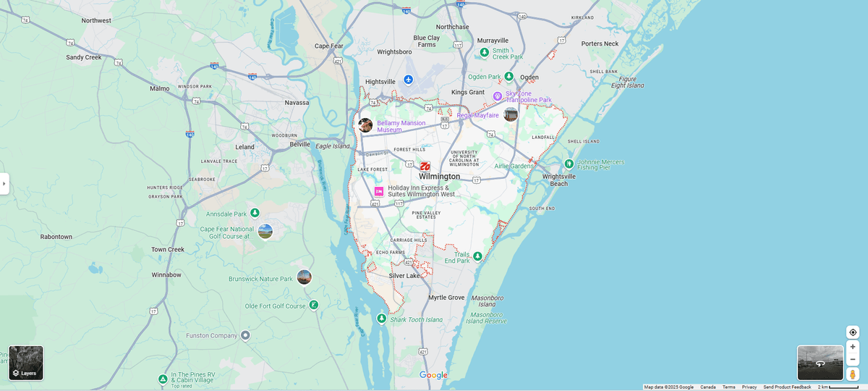
Task: Open the Privacy link in footer
Action: 749,387
